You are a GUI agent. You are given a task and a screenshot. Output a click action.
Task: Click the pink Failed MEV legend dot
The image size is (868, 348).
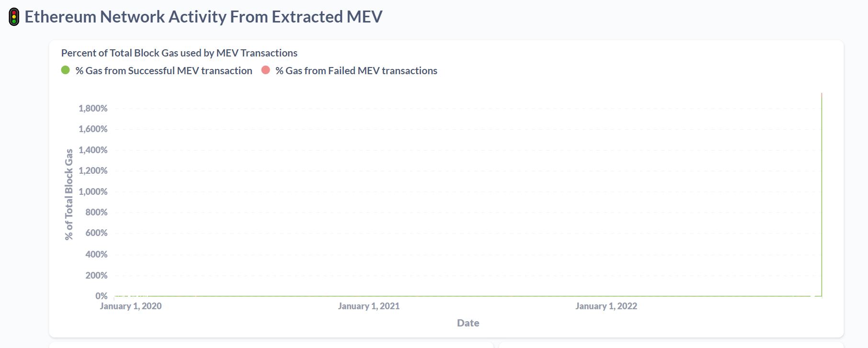point(266,70)
